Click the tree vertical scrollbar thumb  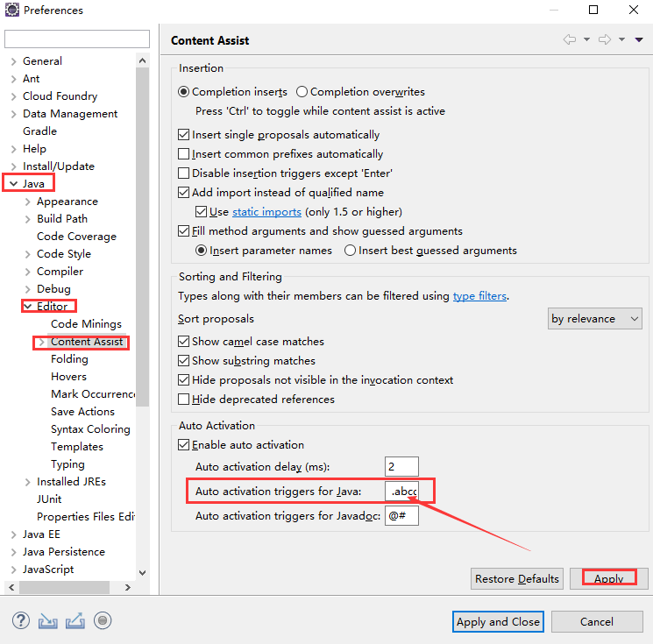(142, 237)
